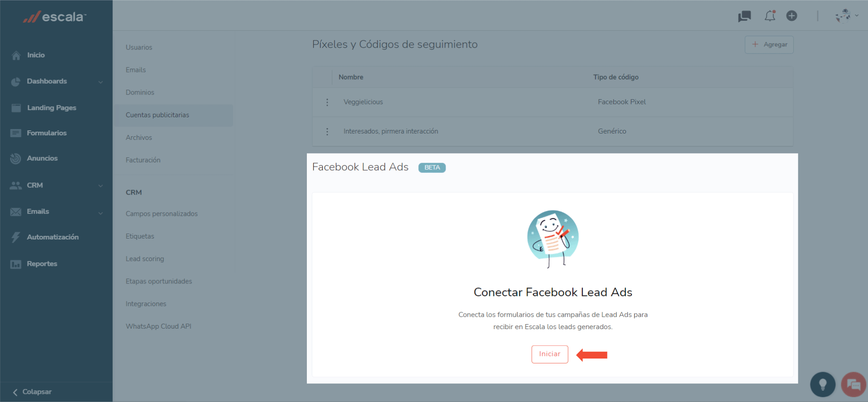Go to Inicio in the sidebar
Viewport: 868px width, 402px height.
[36, 55]
